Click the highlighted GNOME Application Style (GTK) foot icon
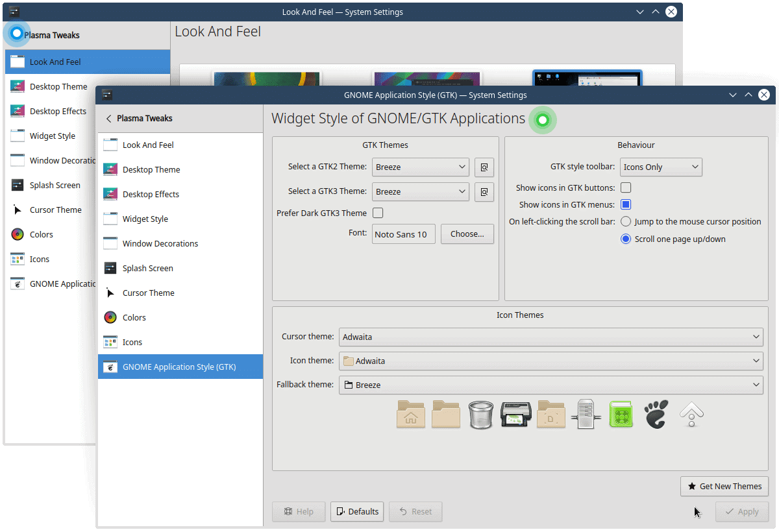Image resolution: width=779 pixels, height=532 pixels. tap(110, 367)
